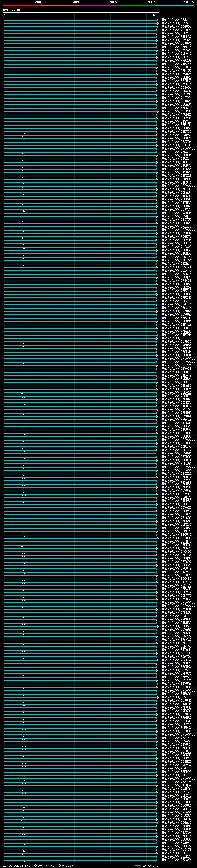197x868 pixels.
Task: Select hit label UniRef100_B6IUX9
Action: tap(176, 81)
